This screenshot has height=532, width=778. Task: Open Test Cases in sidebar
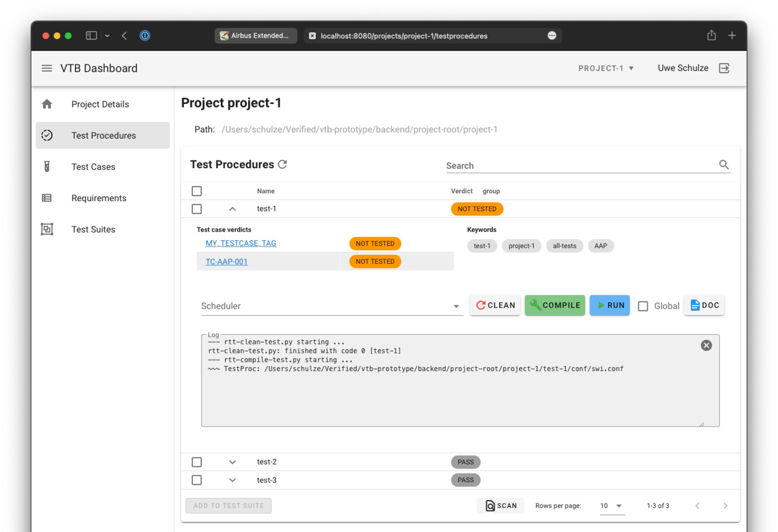coord(103,167)
